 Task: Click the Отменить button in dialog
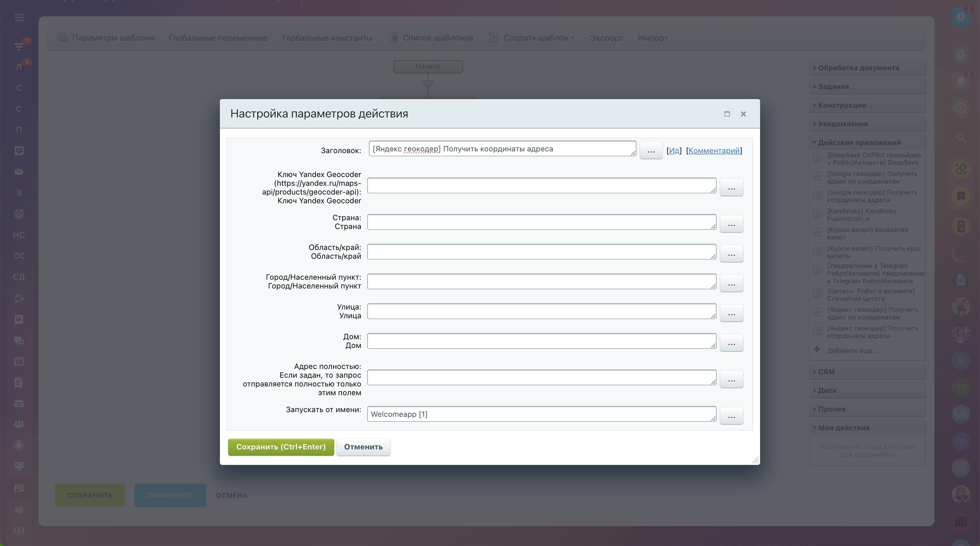(363, 447)
